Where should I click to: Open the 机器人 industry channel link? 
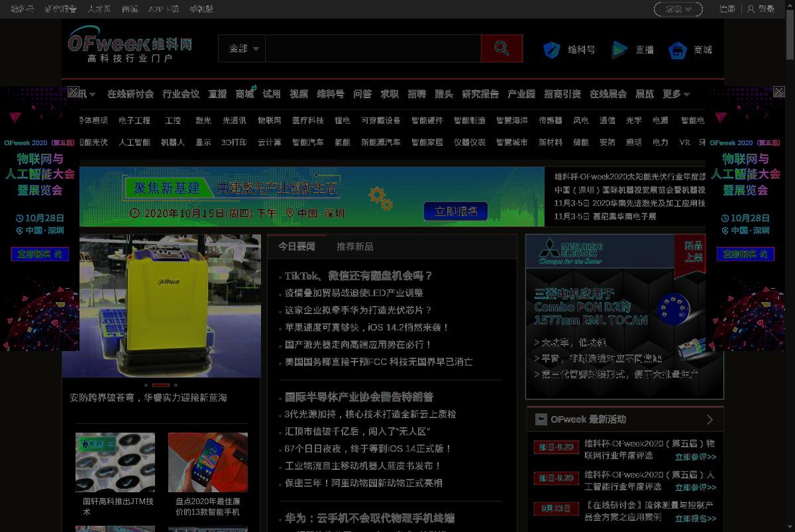pos(173,142)
